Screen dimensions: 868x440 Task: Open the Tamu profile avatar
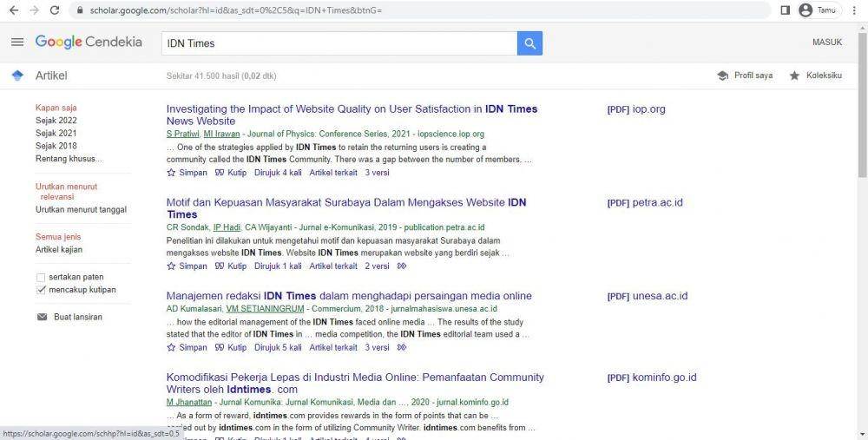806,10
